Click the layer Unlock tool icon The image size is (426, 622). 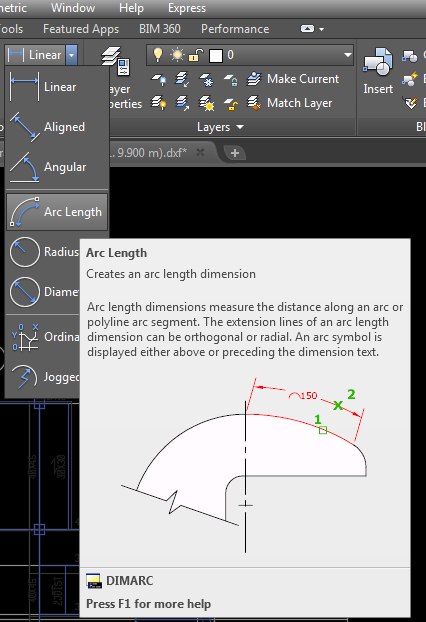(x=231, y=103)
